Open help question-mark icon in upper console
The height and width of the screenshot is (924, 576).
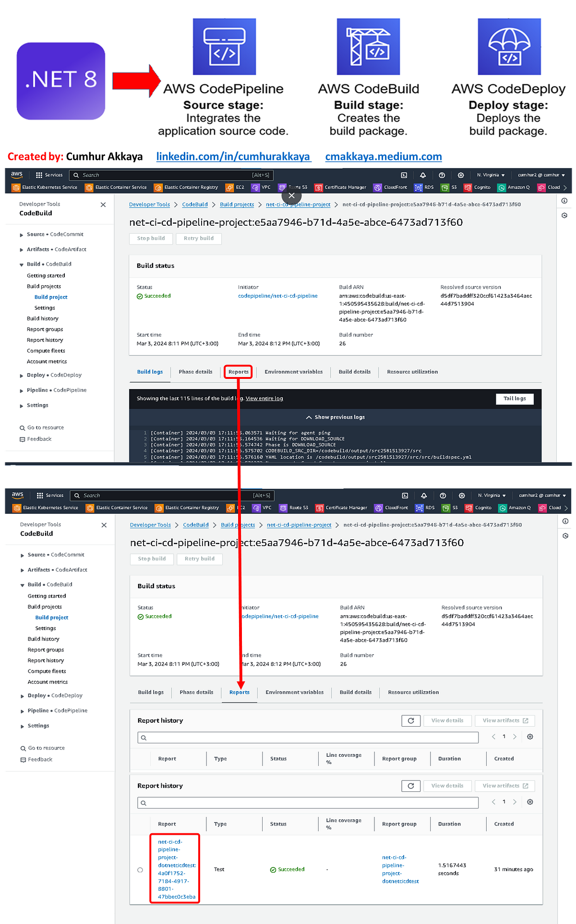pos(442,175)
